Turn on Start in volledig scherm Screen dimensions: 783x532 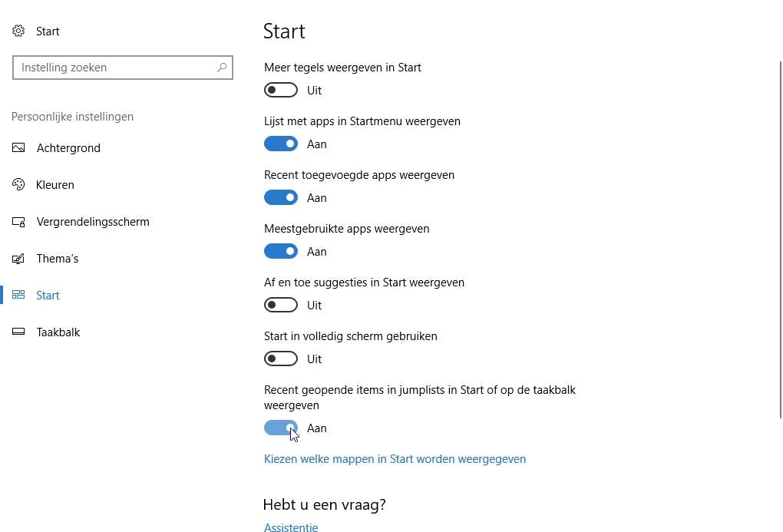point(281,359)
